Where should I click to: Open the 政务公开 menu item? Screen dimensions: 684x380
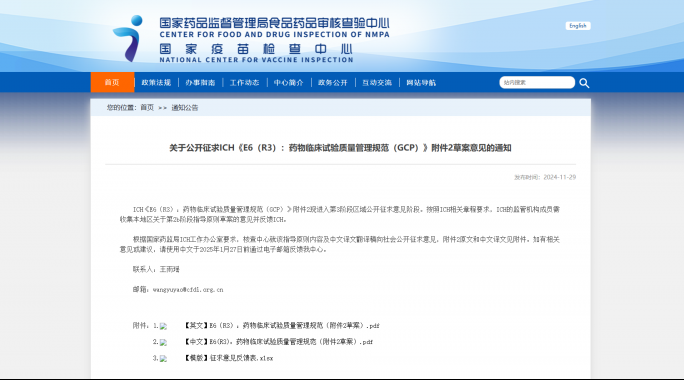coord(333,83)
